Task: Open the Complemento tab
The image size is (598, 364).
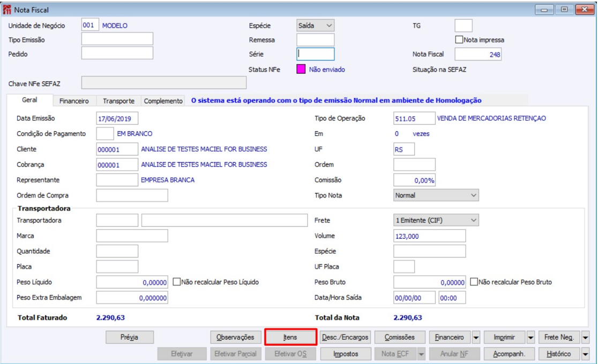Action: point(163,101)
